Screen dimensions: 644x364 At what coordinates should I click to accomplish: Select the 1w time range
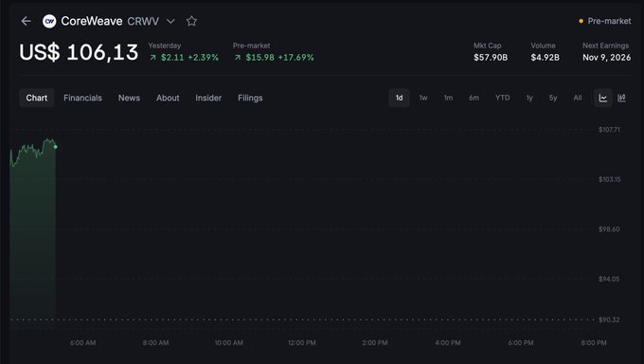[x=423, y=98]
